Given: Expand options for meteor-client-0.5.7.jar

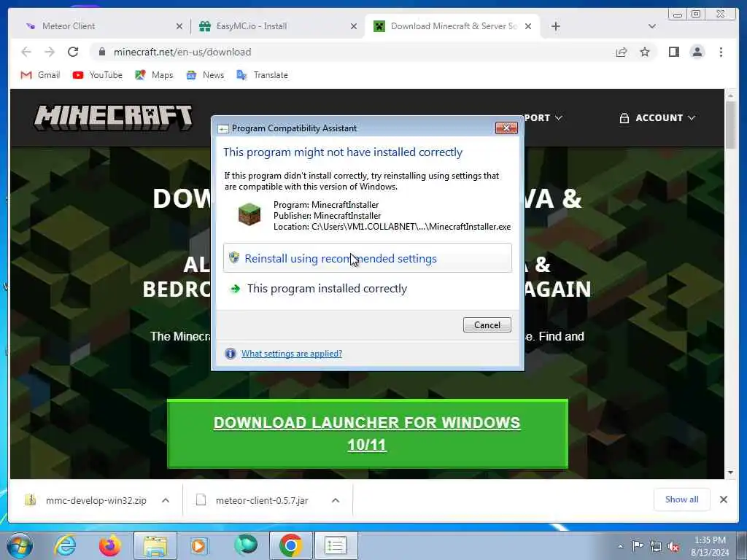Looking at the screenshot, I should tap(336, 500).
